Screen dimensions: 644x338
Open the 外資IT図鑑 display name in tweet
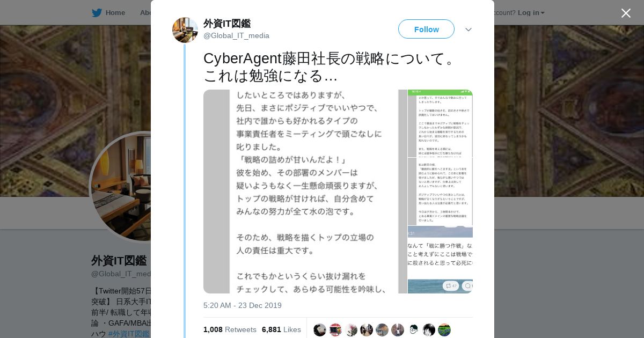tap(227, 24)
